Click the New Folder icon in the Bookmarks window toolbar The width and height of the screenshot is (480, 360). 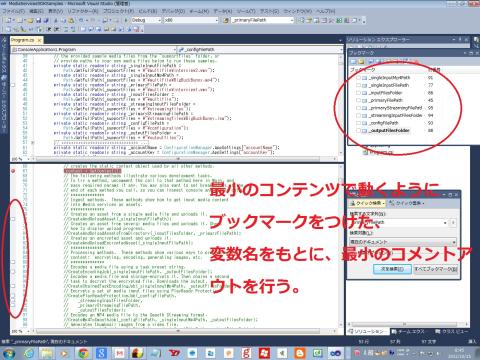tap(361, 62)
